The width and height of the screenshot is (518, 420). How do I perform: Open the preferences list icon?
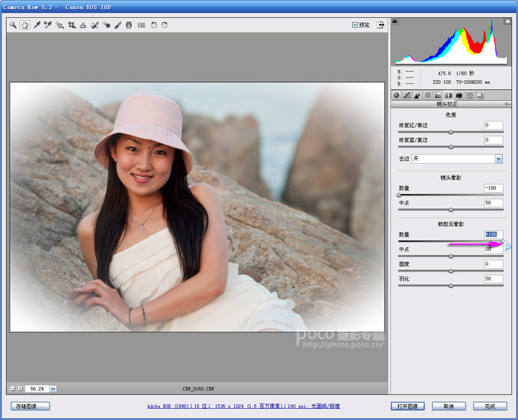[x=142, y=25]
